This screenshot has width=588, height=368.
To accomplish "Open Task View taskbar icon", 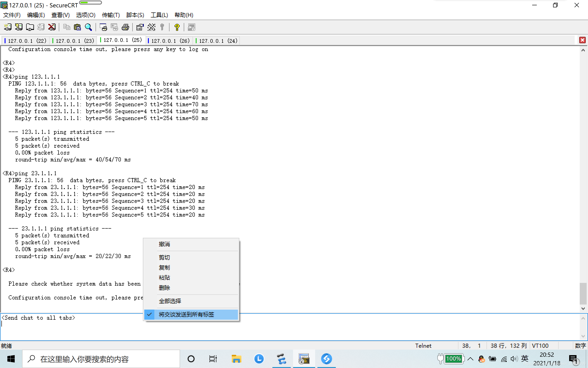I will [x=213, y=359].
